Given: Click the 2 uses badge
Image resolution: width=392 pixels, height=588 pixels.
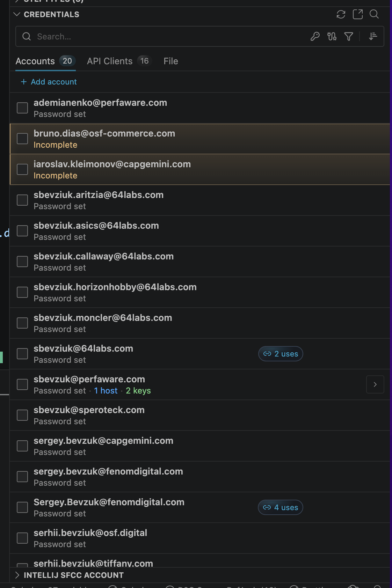Looking at the screenshot, I should (281, 354).
